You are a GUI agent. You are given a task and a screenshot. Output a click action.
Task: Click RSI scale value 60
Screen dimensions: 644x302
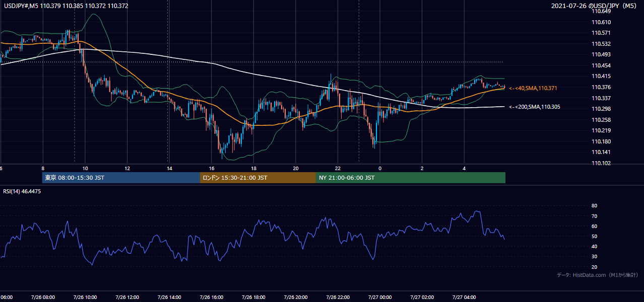[594, 226]
